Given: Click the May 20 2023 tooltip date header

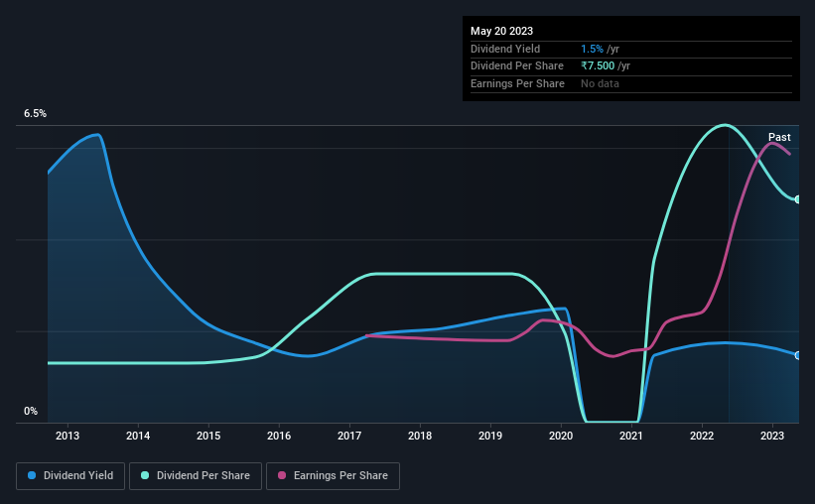Looking at the screenshot, I should 501,30.
